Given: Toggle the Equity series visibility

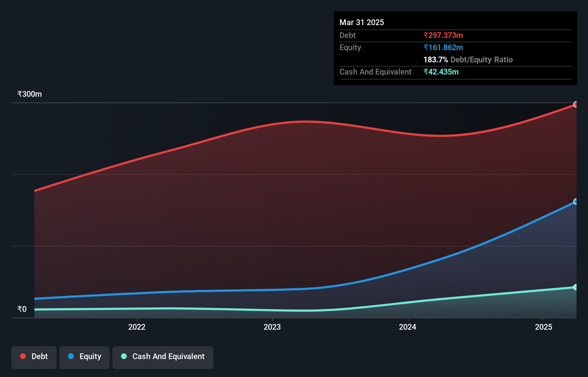Looking at the screenshot, I should click(x=85, y=357).
